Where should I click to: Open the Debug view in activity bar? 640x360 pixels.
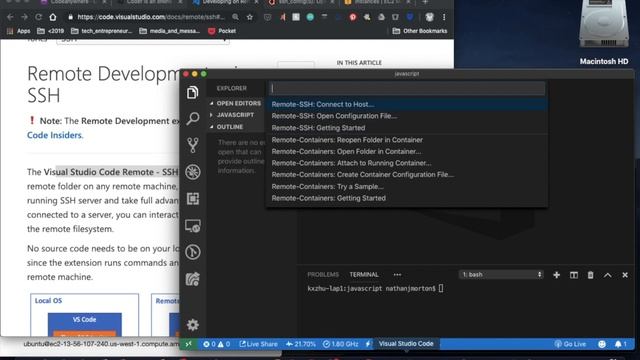tap(192, 172)
